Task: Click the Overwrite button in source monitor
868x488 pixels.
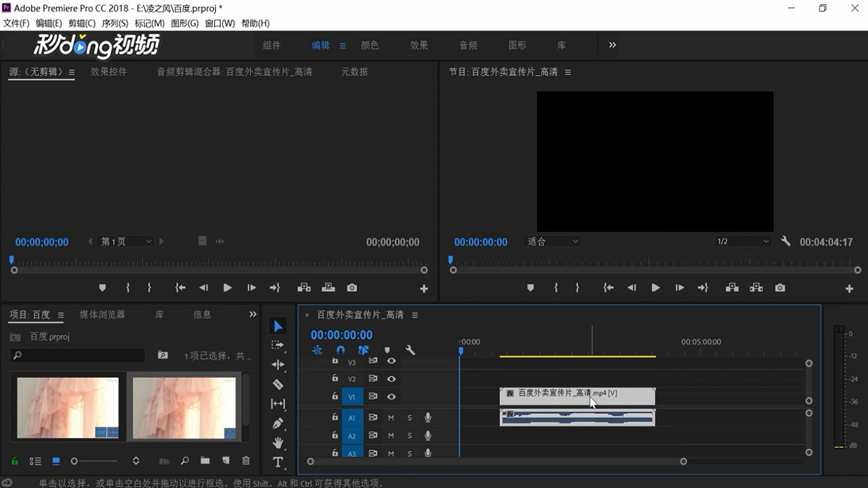Action: (328, 288)
